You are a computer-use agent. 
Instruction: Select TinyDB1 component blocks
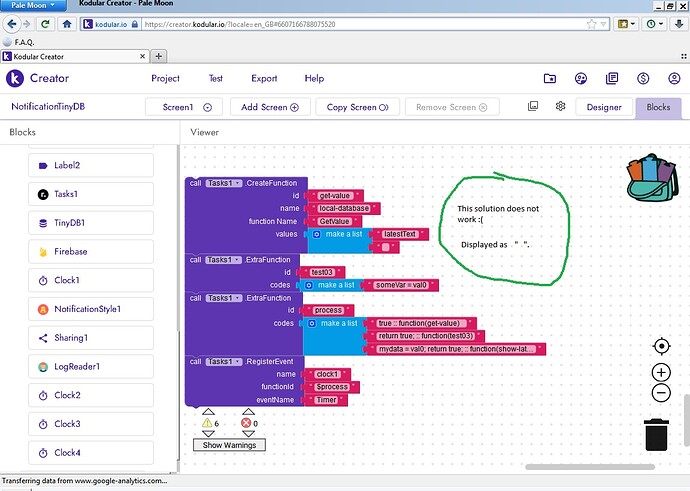(91, 223)
